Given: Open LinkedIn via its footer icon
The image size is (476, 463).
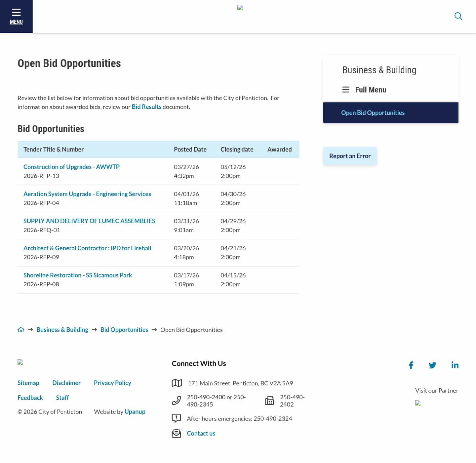Looking at the screenshot, I should pyautogui.click(x=455, y=365).
